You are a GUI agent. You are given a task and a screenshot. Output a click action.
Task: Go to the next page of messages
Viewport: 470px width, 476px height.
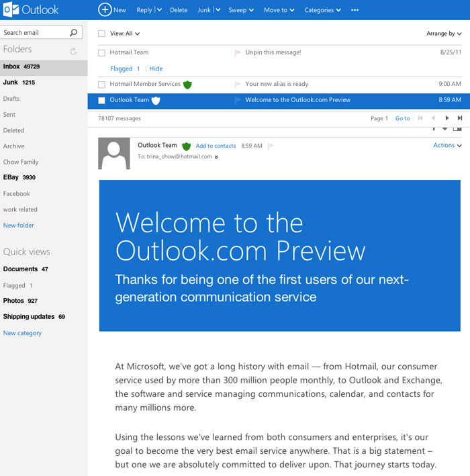(447, 118)
